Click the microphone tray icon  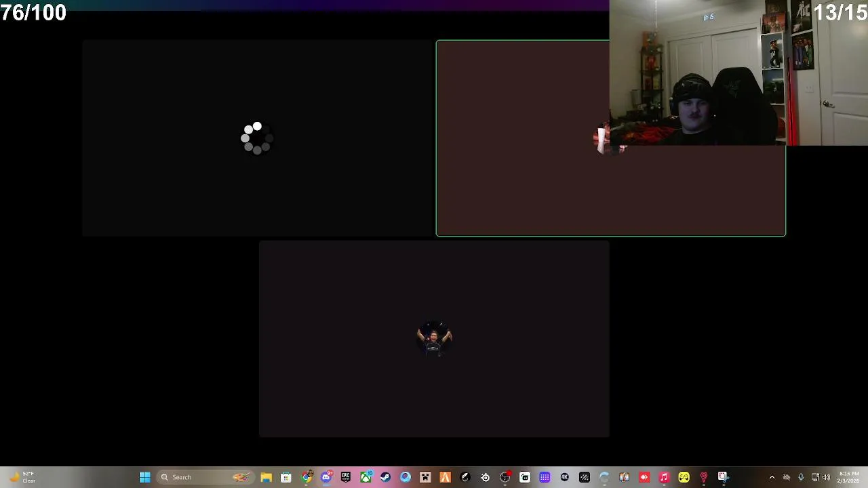(x=801, y=477)
